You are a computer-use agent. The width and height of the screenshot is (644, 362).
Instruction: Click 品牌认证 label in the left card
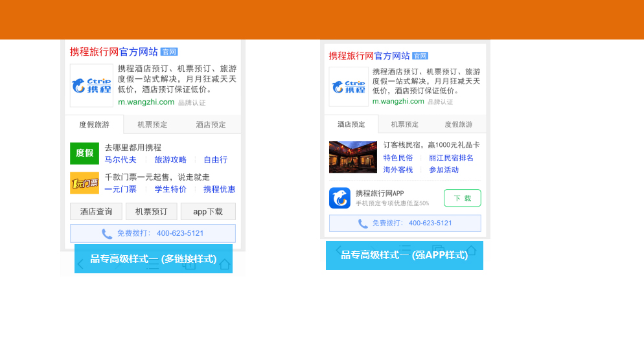point(192,102)
